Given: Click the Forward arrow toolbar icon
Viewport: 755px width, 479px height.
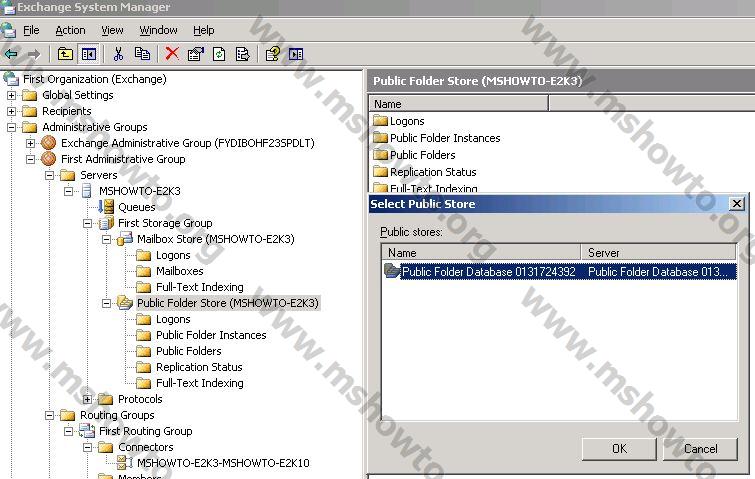Looking at the screenshot, I should 33,54.
